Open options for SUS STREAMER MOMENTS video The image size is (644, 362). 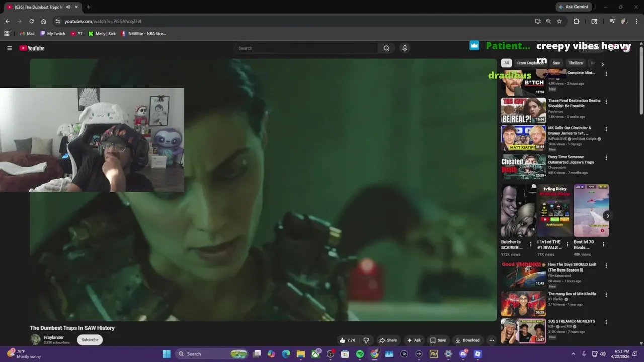pyautogui.click(x=606, y=322)
